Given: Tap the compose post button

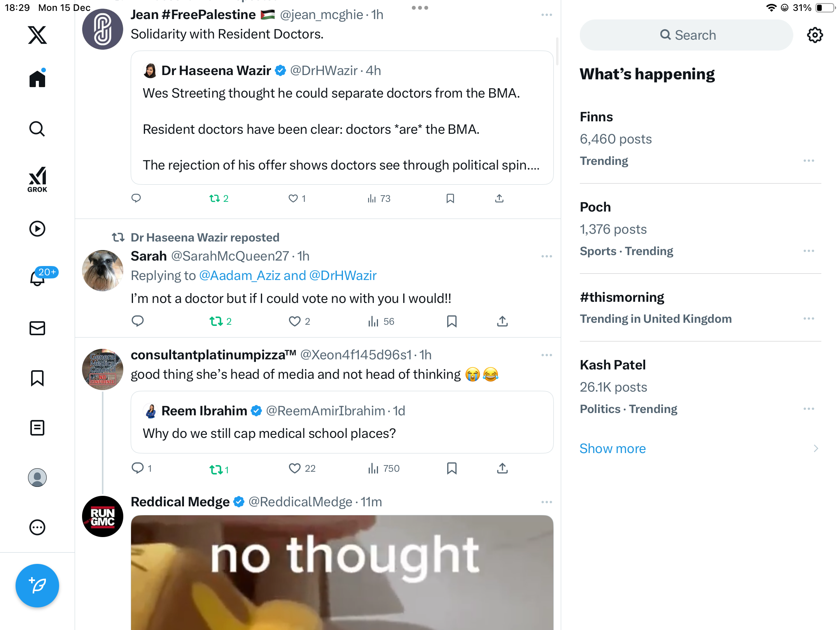Looking at the screenshot, I should 37,586.
